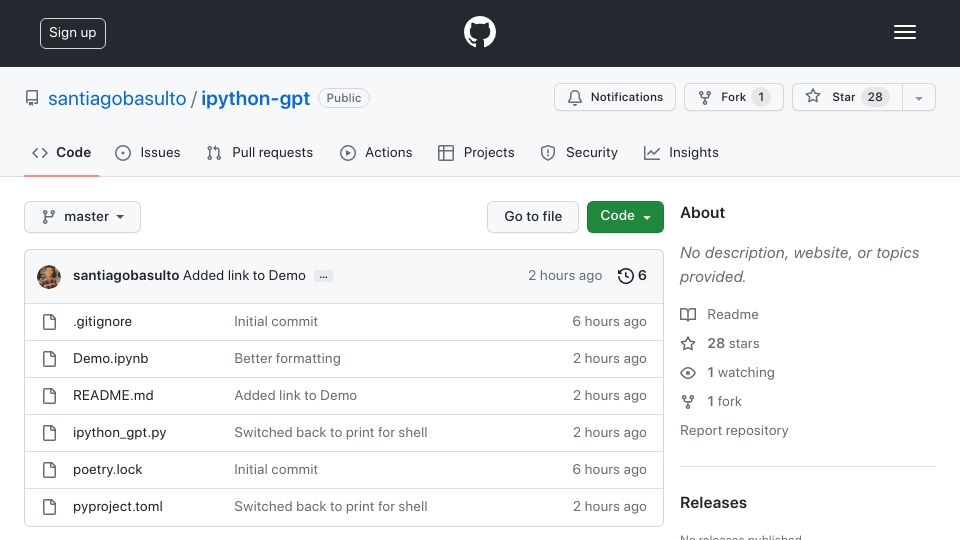Expand the star lists dropdown arrow
Viewport: 960px width, 540px height.
919,97
